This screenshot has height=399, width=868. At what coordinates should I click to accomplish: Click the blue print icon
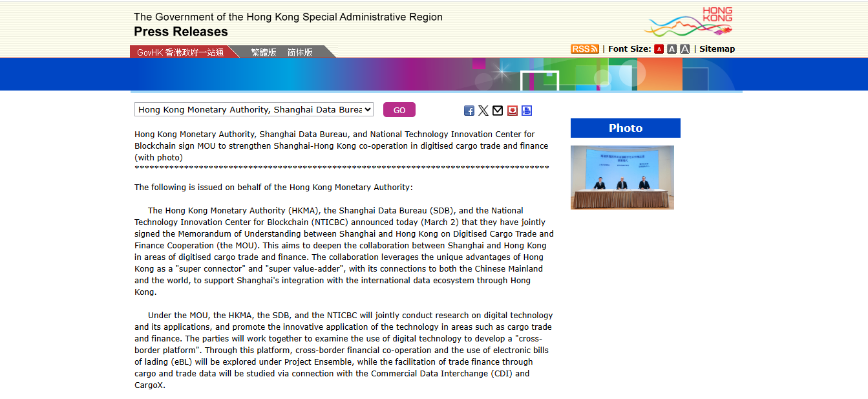pyautogui.click(x=527, y=111)
